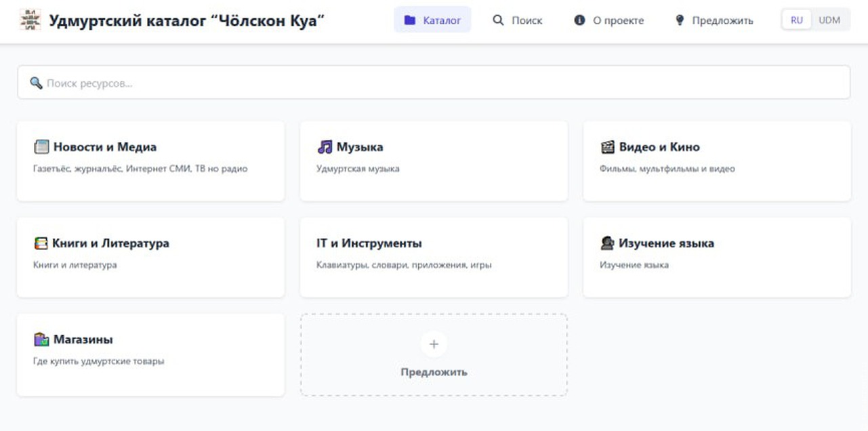This screenshot has height=431, width=868.
Task: Click the person icon on Изучение языка card
Action: point(608,243)
